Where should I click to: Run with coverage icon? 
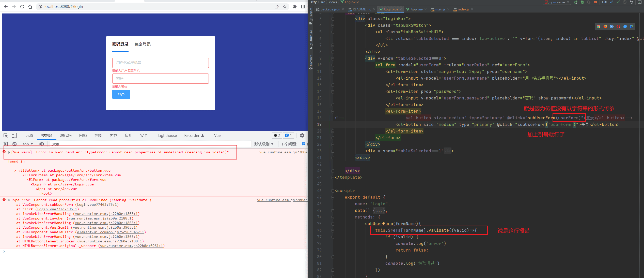589,2
